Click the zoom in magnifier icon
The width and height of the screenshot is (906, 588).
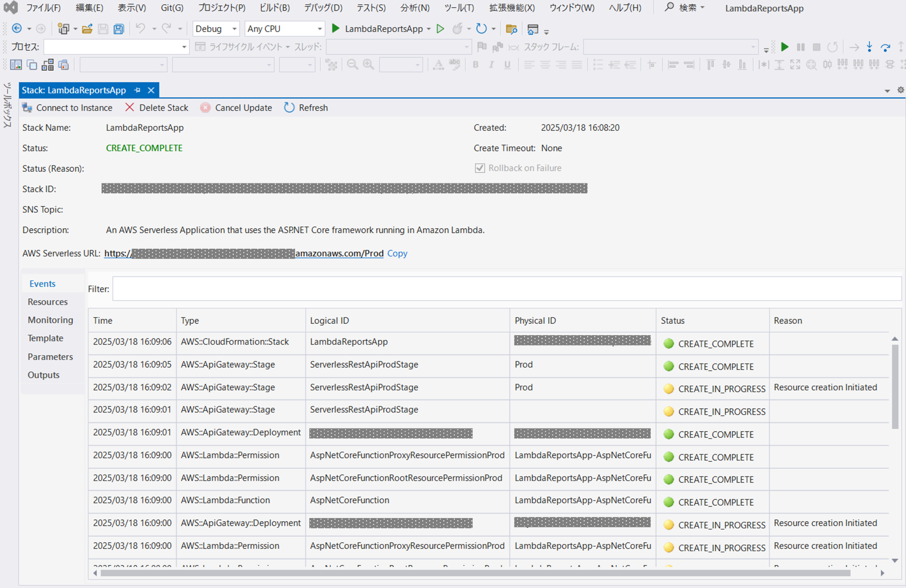[x=368, y=65]
